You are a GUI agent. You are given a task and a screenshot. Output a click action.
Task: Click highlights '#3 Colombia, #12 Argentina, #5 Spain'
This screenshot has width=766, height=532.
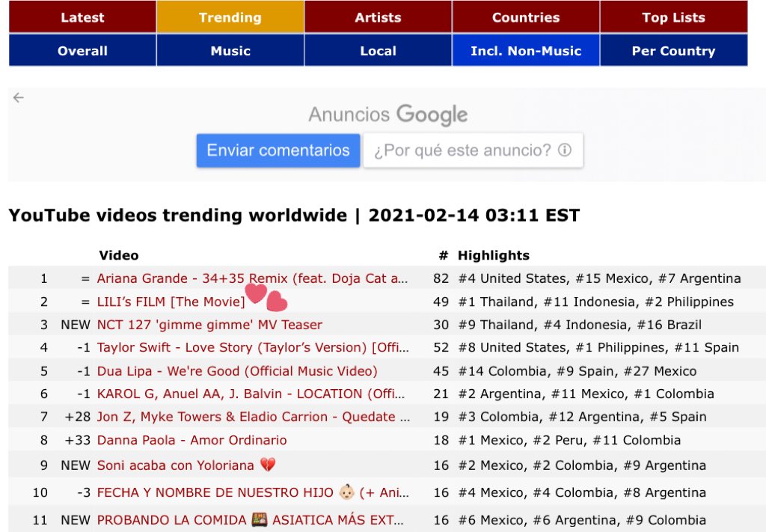point(582,417)
